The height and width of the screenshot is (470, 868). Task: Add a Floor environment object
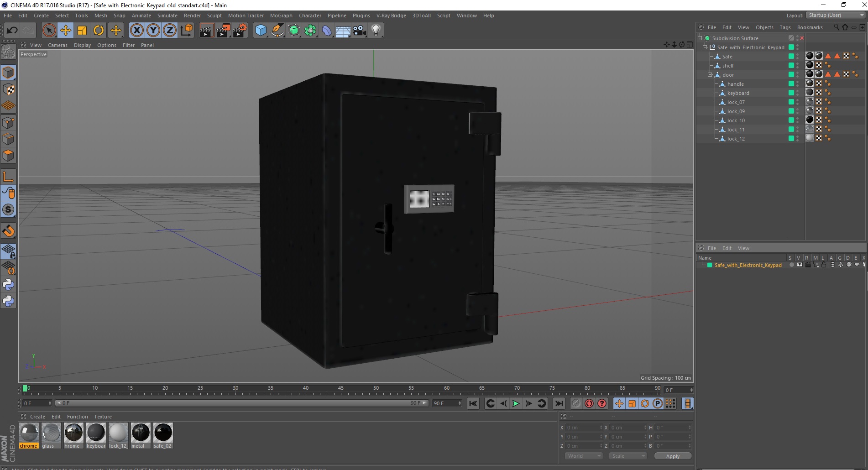343,31
